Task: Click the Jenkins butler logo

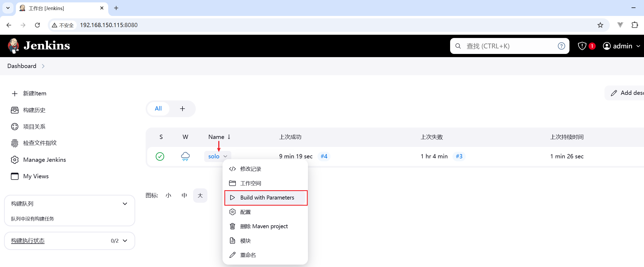Action: coord(13,46)
